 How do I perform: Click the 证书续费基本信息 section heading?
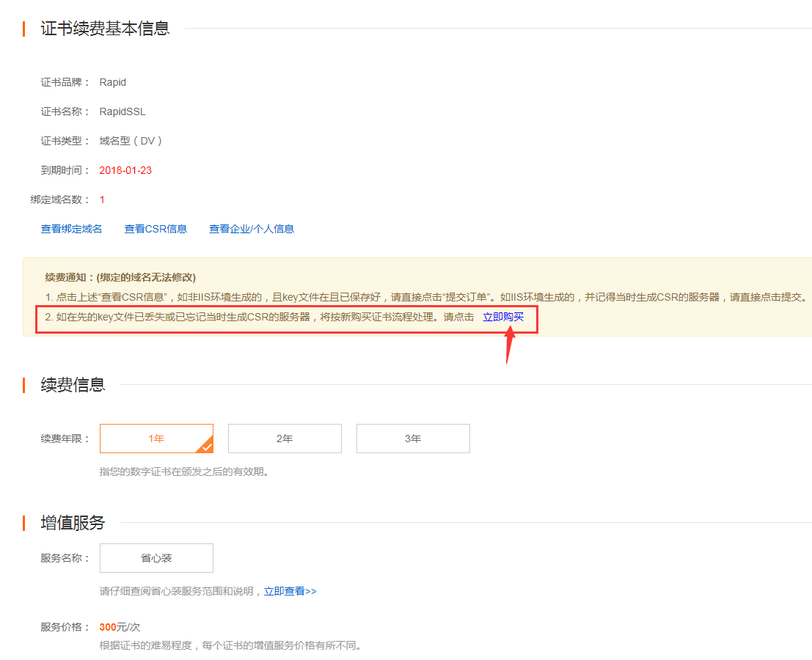tap(105, 29)
